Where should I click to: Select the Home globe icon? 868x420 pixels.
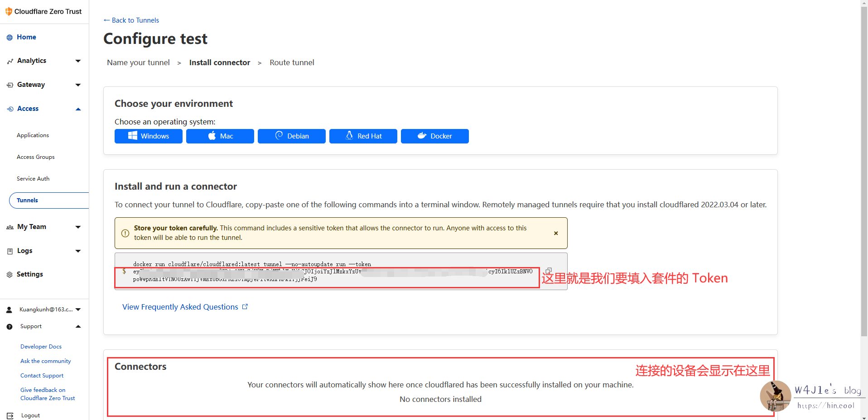pos(9,37)
